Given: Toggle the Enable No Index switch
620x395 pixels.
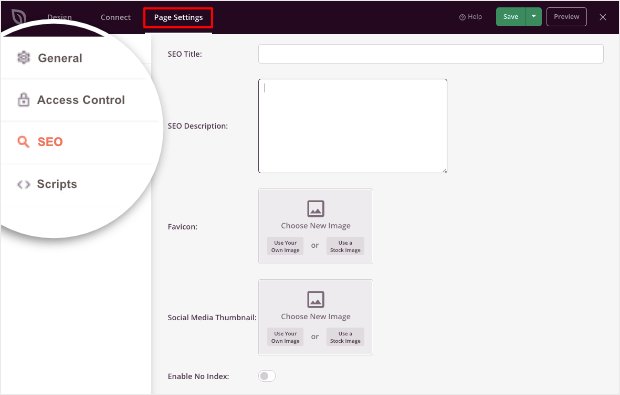Looking at the screenshot, I should [267, 376].
